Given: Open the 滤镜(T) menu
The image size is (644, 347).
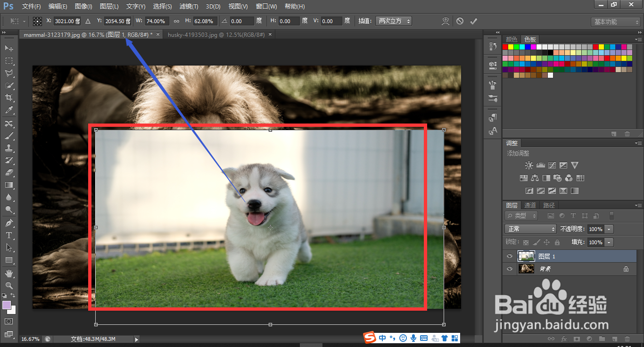Looking at the screenshot, I should (189, 7).
